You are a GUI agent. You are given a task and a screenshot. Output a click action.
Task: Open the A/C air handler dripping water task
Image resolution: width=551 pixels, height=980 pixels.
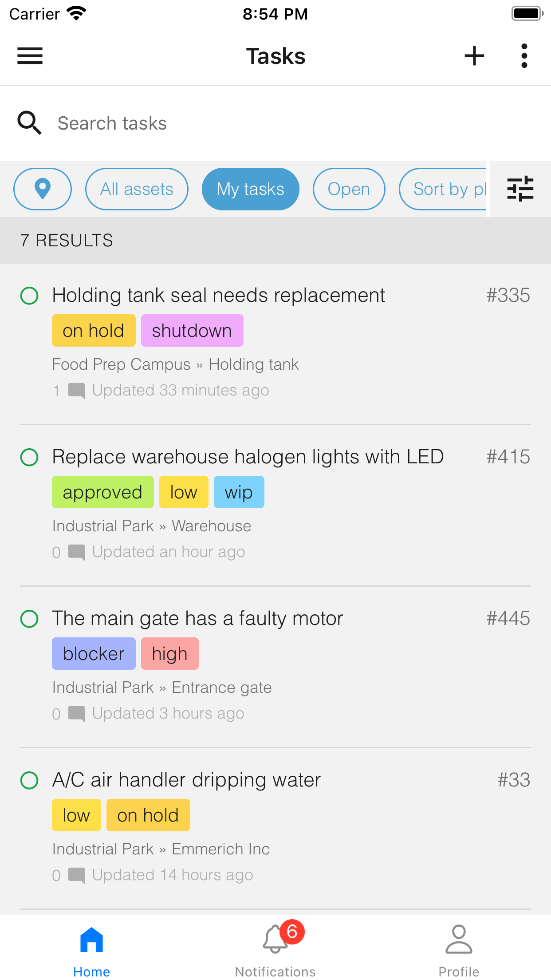coord(186,780)
